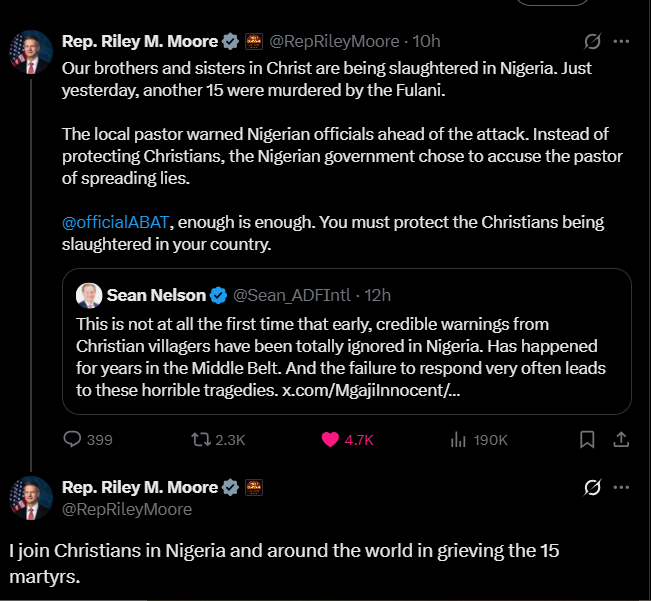Expand more options on the second post

[621, 488]
